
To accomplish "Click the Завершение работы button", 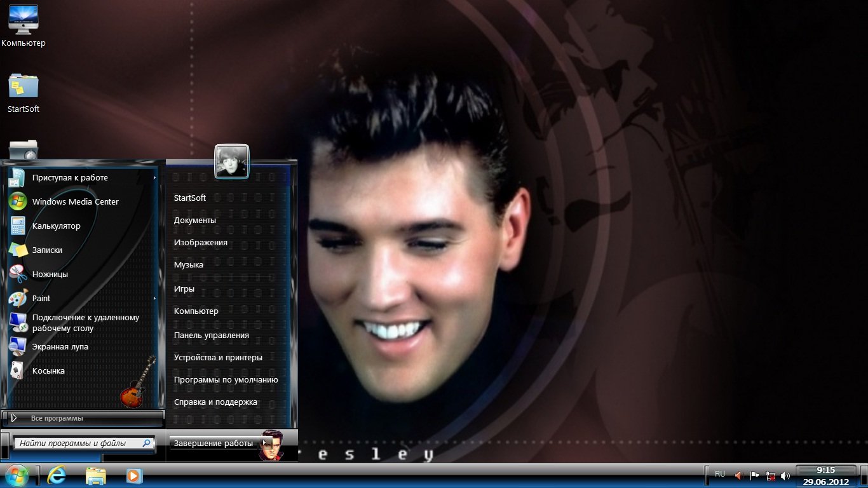I will click(214, 444).
